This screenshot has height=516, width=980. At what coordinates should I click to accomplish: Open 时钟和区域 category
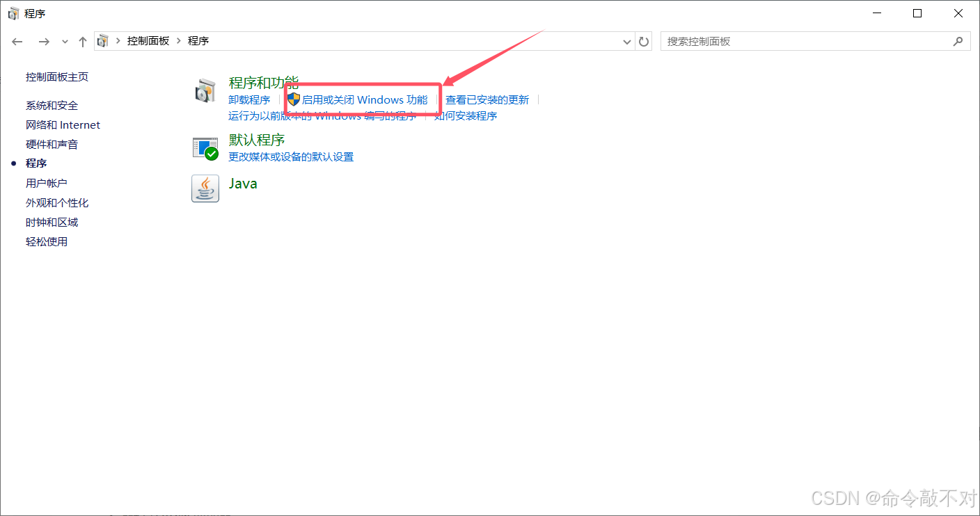pos(52,223)
